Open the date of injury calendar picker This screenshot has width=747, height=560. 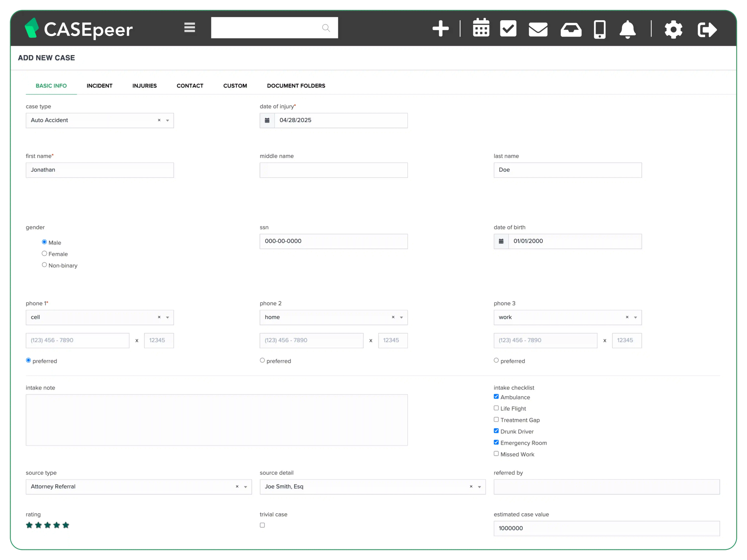(267, 120)
